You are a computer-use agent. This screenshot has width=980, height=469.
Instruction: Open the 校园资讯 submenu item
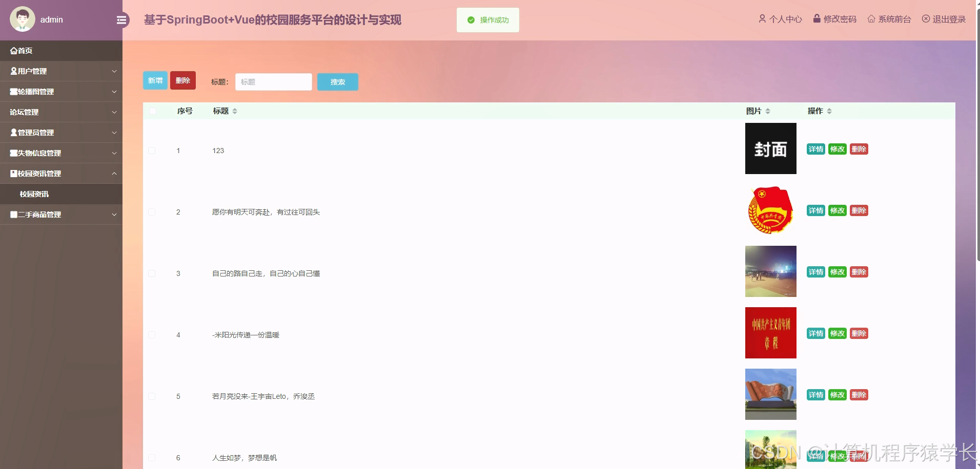[x=35, y=194]
